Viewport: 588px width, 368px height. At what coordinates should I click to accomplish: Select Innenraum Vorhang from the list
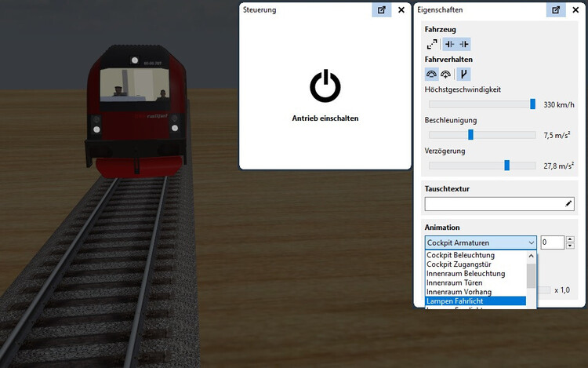point(476,292)
